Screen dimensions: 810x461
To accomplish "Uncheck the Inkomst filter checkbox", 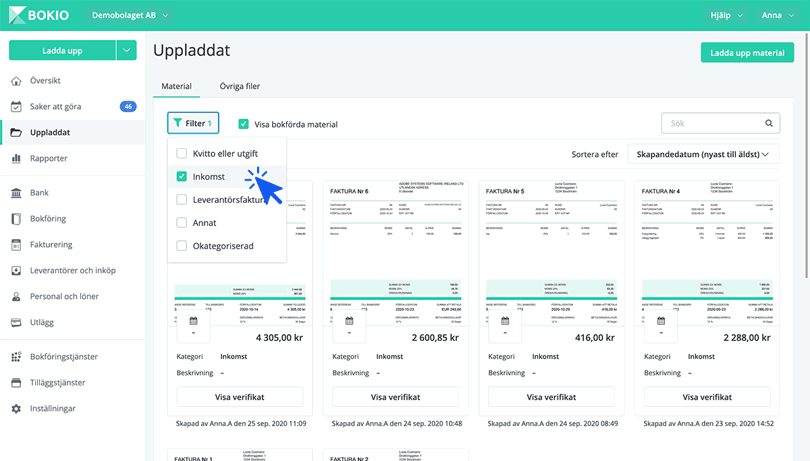I will (182, 177).
